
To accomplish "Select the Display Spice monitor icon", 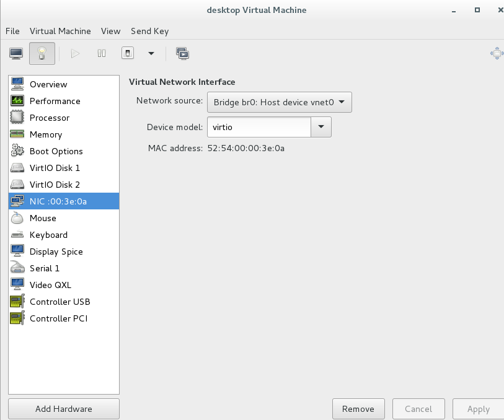I will pos(17,251).
